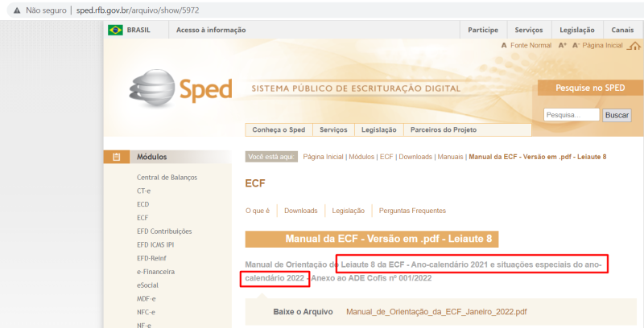
Task: Open Serviços in the top government bar
Action: pyautogui.click(x=529, y=30)
